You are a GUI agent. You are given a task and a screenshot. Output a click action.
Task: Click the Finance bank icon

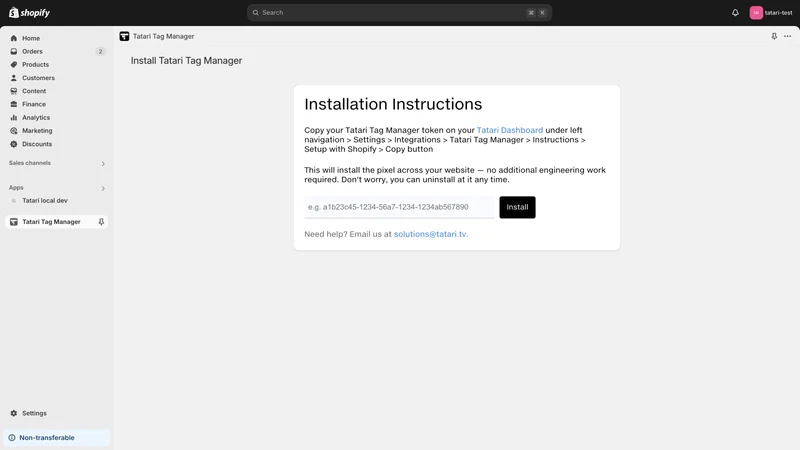point(14,105)
